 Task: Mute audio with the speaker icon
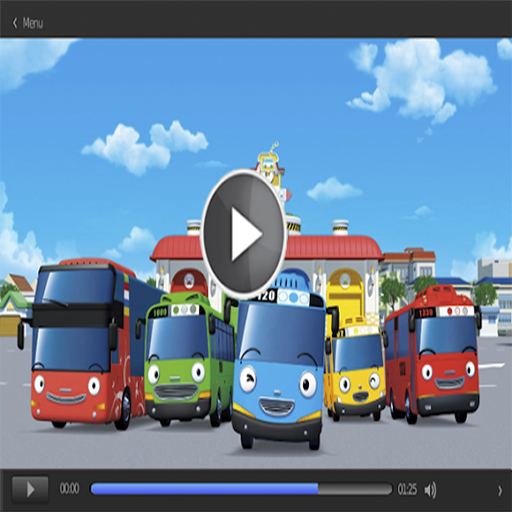tap(430, 490)
